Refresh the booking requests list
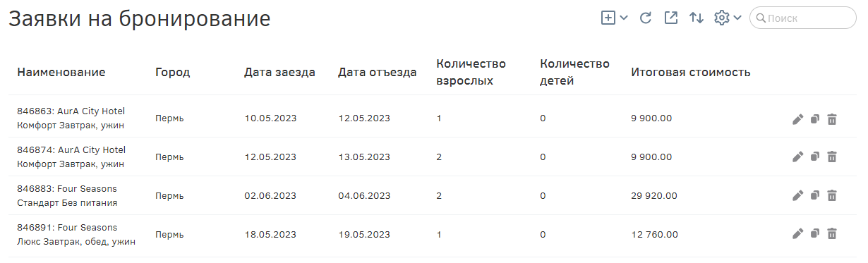This screenshot has width=868, height=263. [x=645, y=18]
